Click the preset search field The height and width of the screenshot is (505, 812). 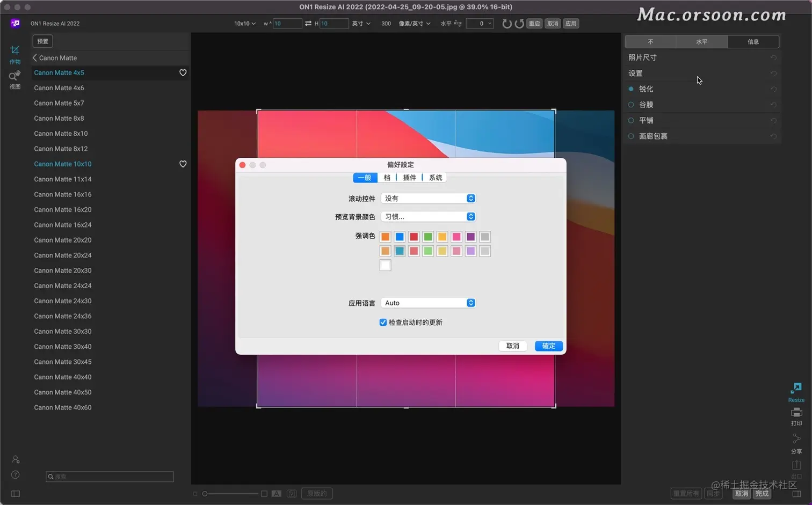point(110,477)
